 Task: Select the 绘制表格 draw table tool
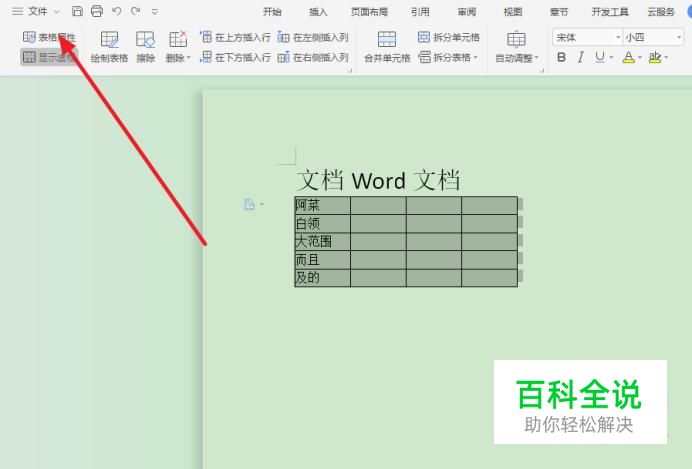point(109,47)
